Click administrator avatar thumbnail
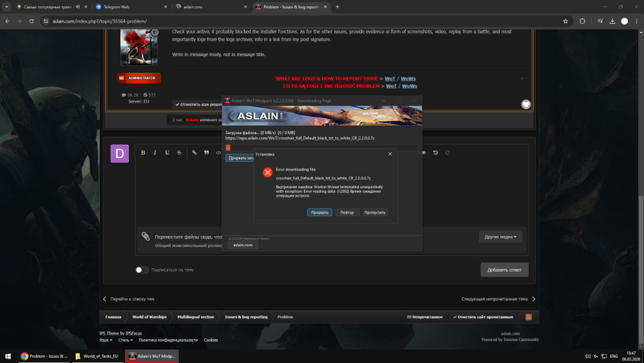The width and height of the screenshot is (644, 363). [x=139, y=47]
